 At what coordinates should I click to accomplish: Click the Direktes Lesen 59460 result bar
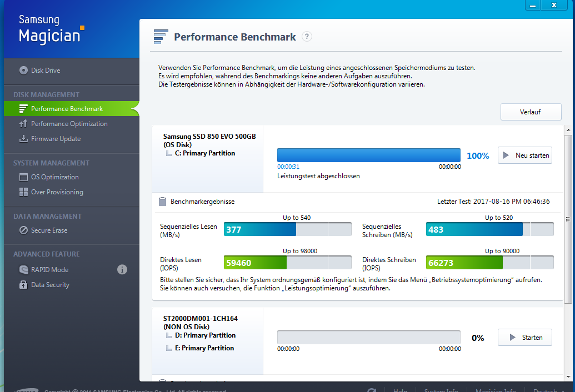click(288, 263)
